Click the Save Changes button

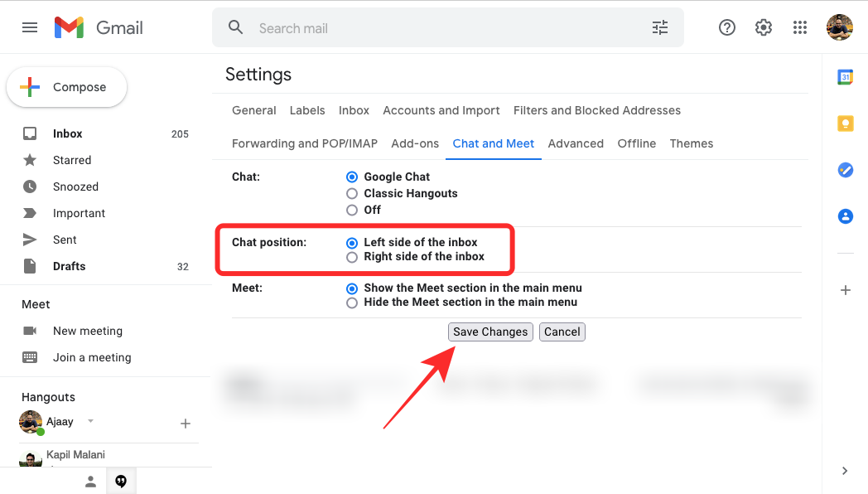pos(490,332)
